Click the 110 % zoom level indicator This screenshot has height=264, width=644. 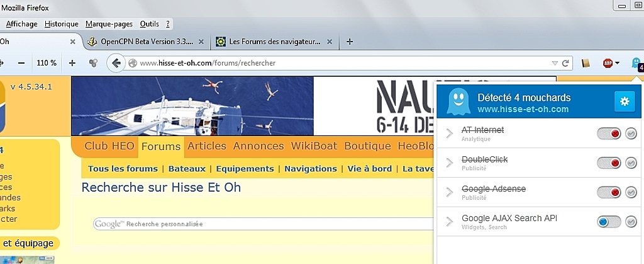pos(47,64)
